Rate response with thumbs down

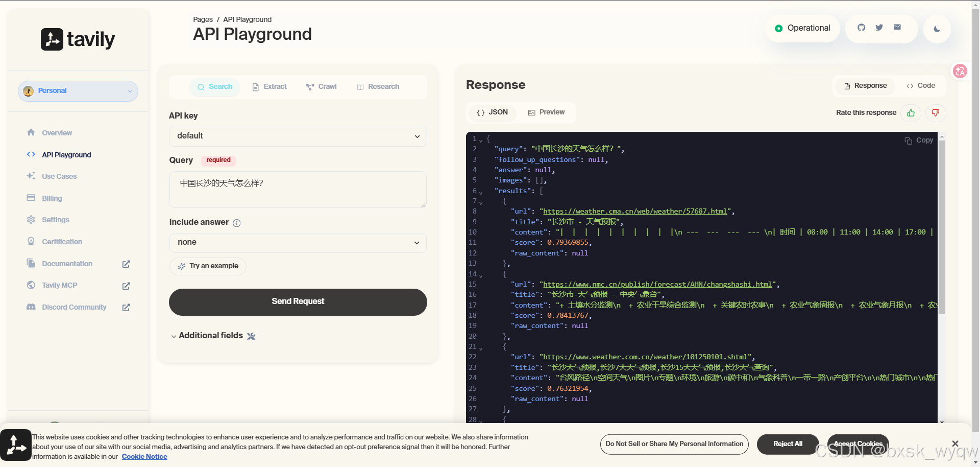936,113
